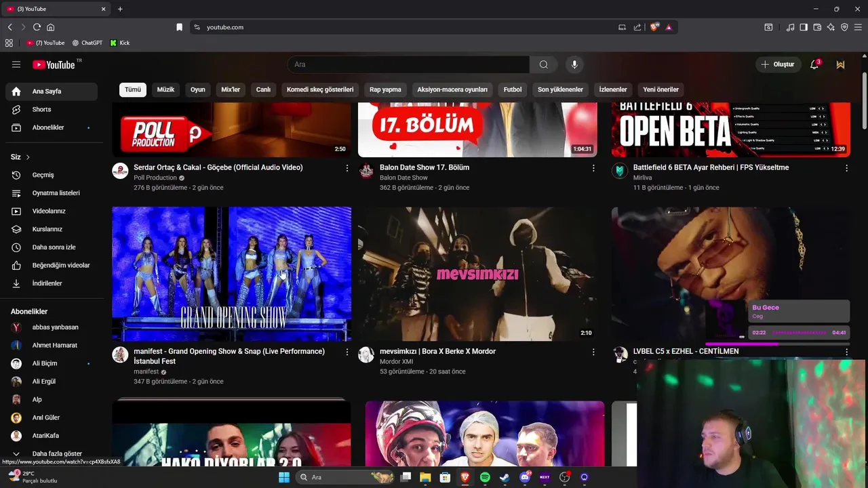Image resolution: width=868 pixels, height=488 pixels.
Task: Open the AtariKafa channel subscription
Action: (x=52, y=436)
